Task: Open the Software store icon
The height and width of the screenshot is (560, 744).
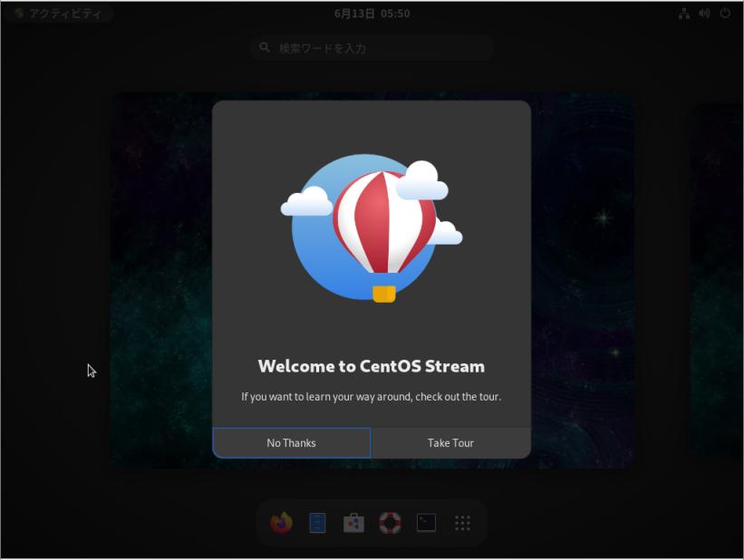Action: (353, 523)
